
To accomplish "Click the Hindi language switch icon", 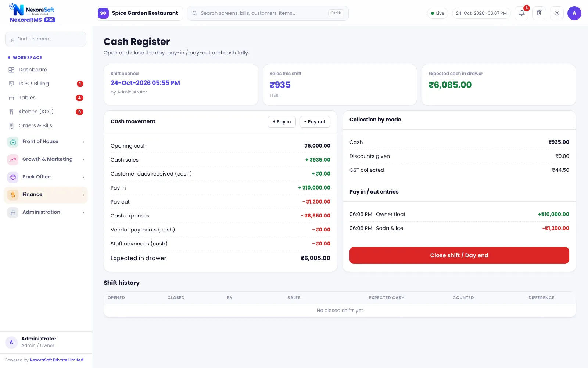I will coord(539,13).
